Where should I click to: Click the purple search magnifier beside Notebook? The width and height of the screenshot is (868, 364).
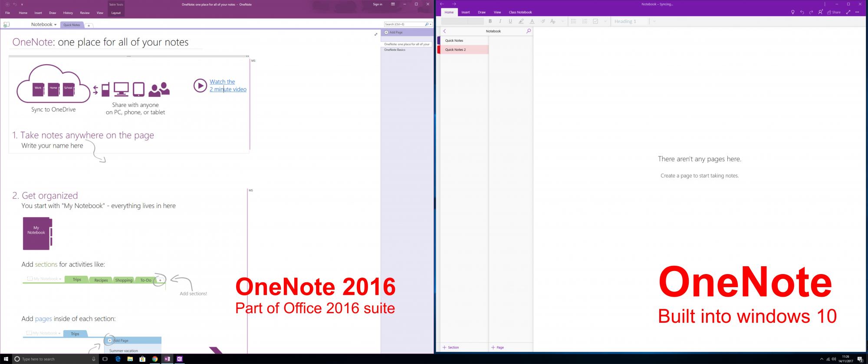click(528, 31)
